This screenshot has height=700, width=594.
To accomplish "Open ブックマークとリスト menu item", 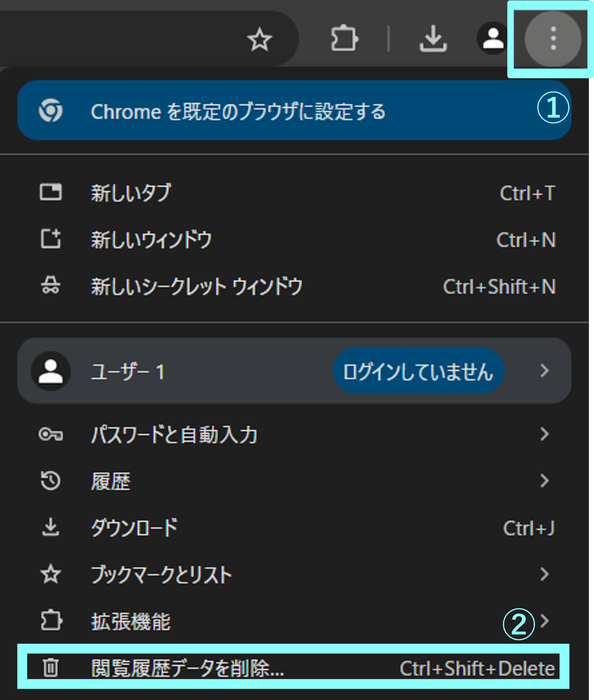I will (294, 574).
